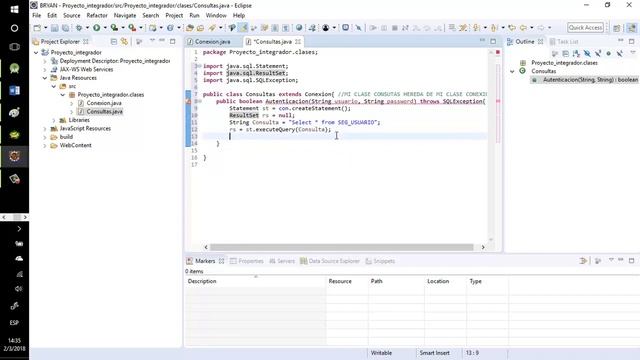The width and height of the screenshot is (640, 360).
Task: Toggle Link with Editor in Project Explorer
Action: point(124,42)
